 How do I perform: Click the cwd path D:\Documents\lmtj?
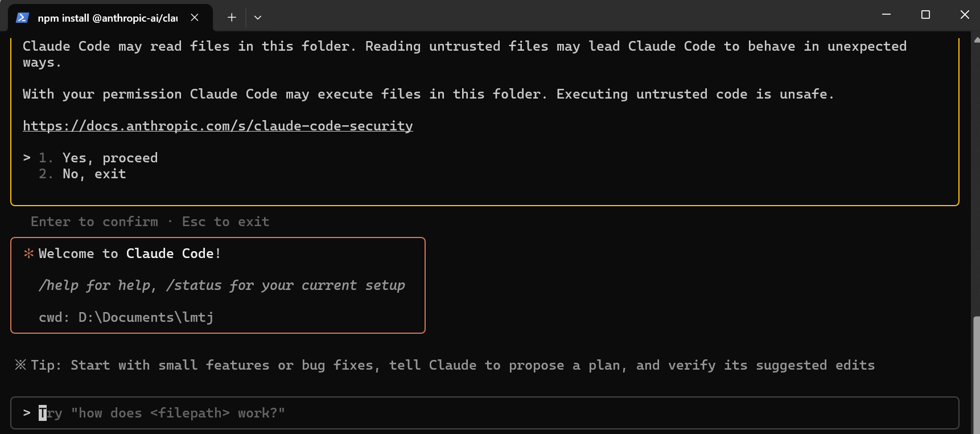pyautogui.click(x=145, y=317)
